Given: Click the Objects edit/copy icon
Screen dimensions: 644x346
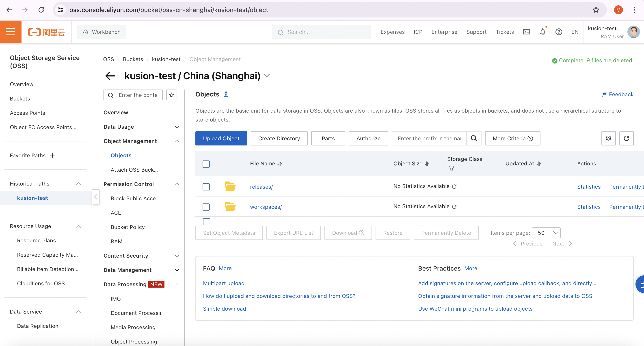Looking at the screenshot, I should (x=226, y=94).
